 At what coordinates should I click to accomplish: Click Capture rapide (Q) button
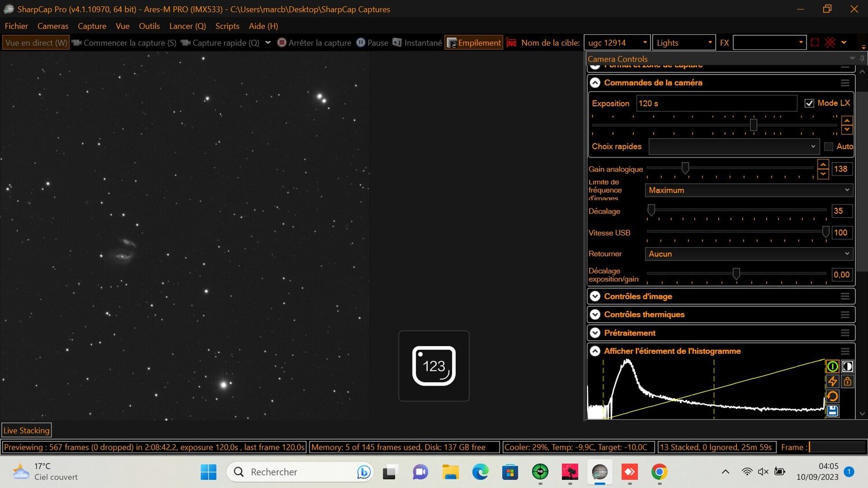[x=220, y=43]
